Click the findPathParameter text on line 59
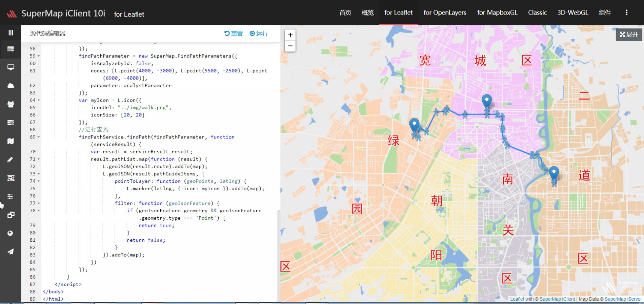The height and width of the screenshot is (304, 644). 104,56
